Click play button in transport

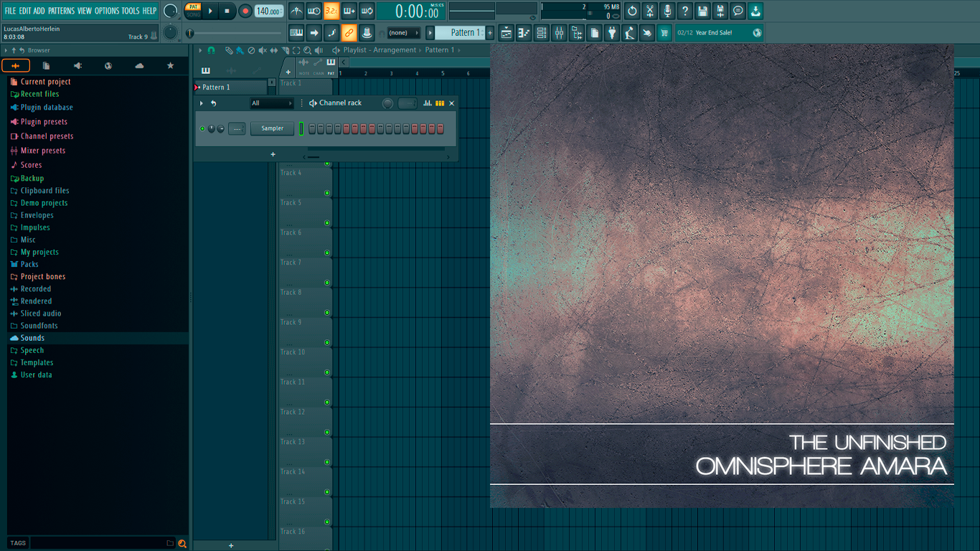[x=210, y=11]
